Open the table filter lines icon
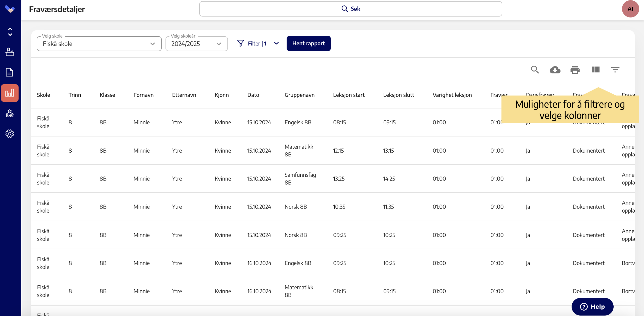This screenshot has width=644, height=316. point(615,70)
